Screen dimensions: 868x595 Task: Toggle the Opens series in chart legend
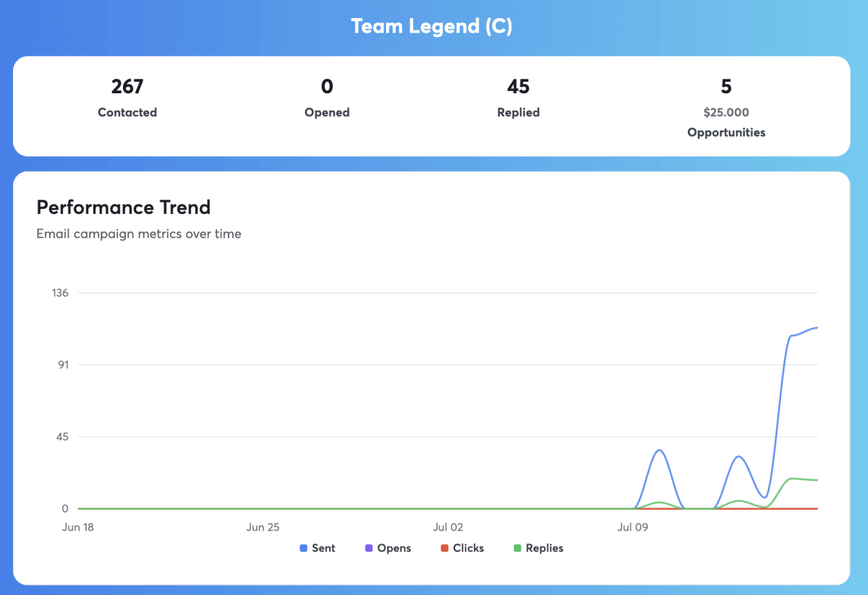(388, 548)
